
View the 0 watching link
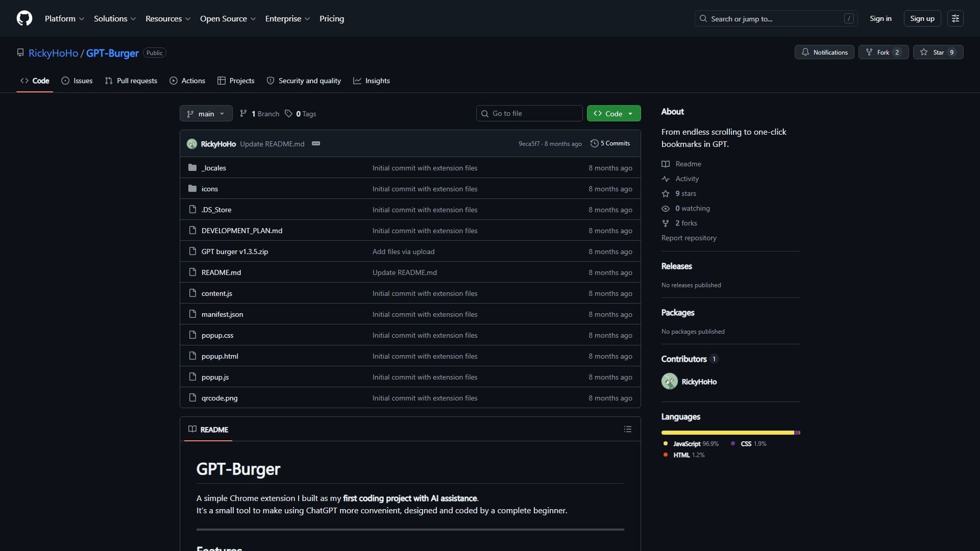click(x=687, y=208)
